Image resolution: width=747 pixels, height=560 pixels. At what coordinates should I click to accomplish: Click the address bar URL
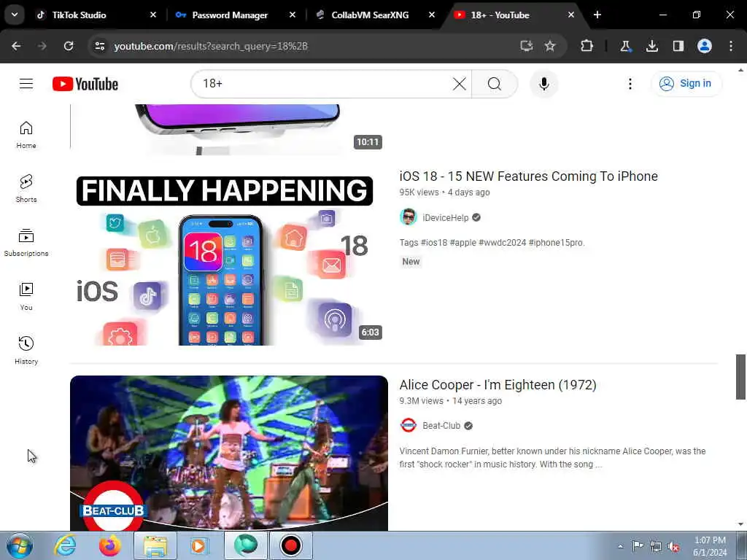pyautogui.click(x=211, y=46)
